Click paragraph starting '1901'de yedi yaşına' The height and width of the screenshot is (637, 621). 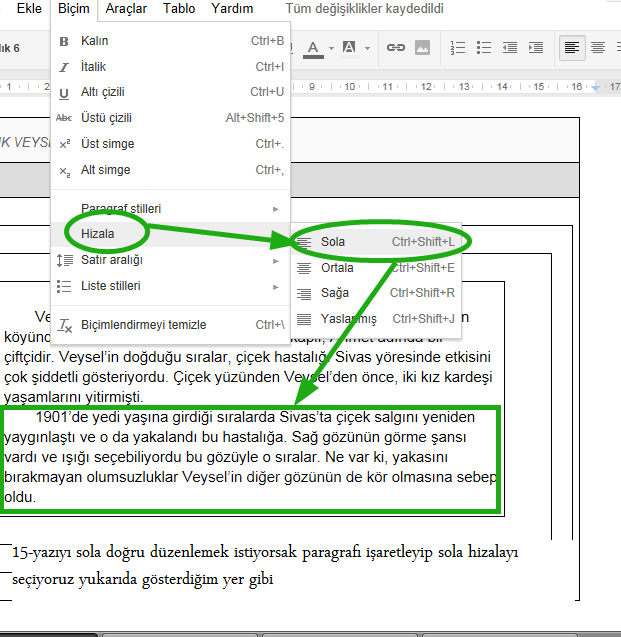(x=250, y=457)
